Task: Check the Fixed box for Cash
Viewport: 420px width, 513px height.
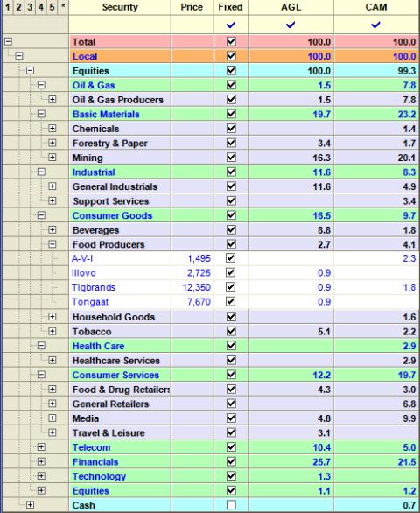Action: click(x=231, y=505)
